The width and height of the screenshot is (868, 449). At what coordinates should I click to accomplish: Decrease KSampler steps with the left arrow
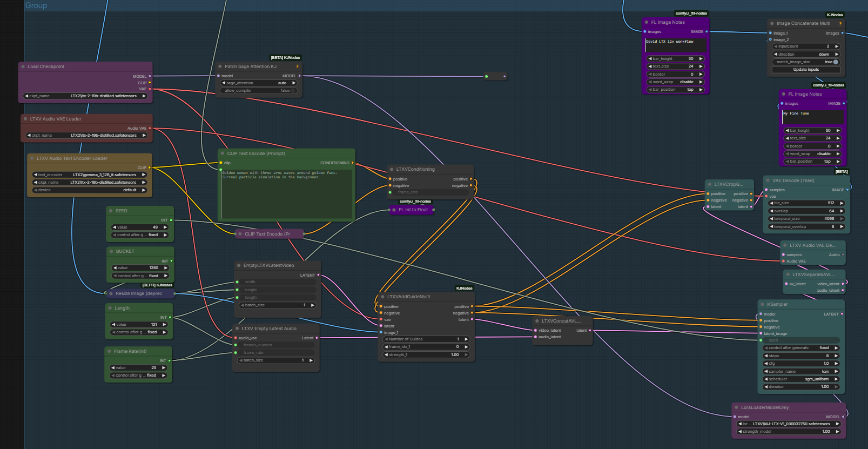tap(765, 356)
